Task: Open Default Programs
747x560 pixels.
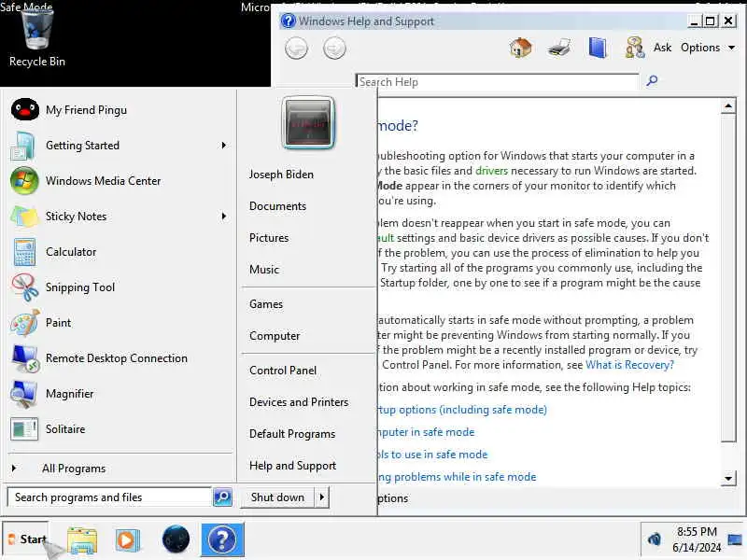Action: [x=292, y=434]
